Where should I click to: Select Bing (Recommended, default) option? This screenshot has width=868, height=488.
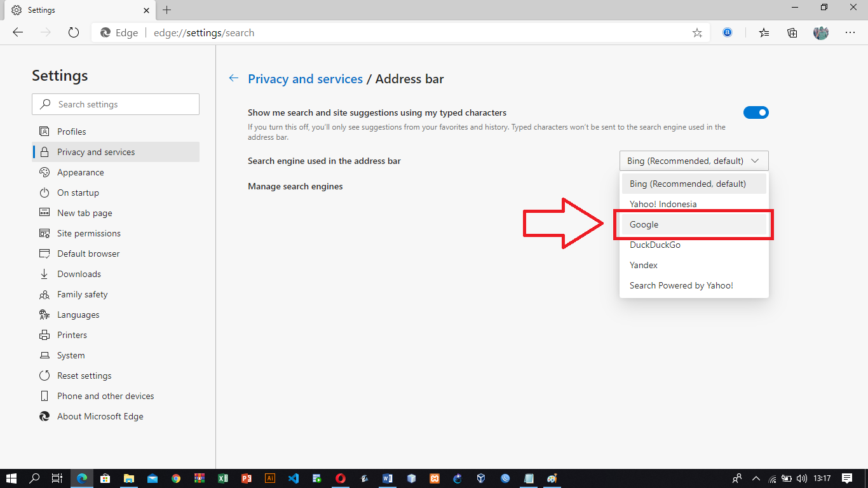694,184
